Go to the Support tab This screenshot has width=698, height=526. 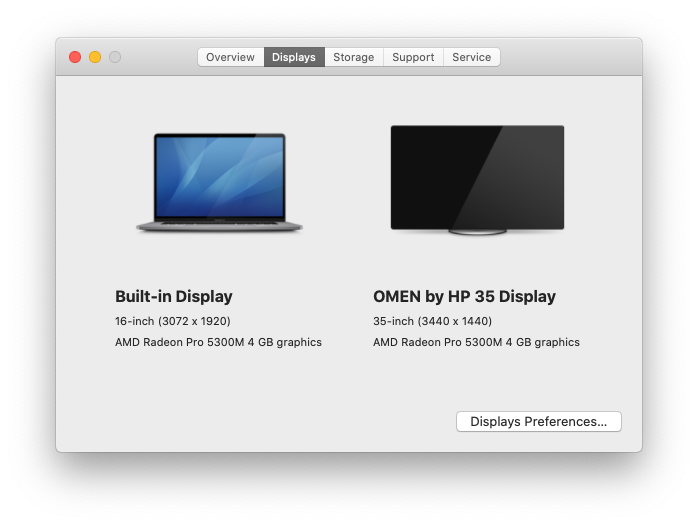click(x=413, y=57)
